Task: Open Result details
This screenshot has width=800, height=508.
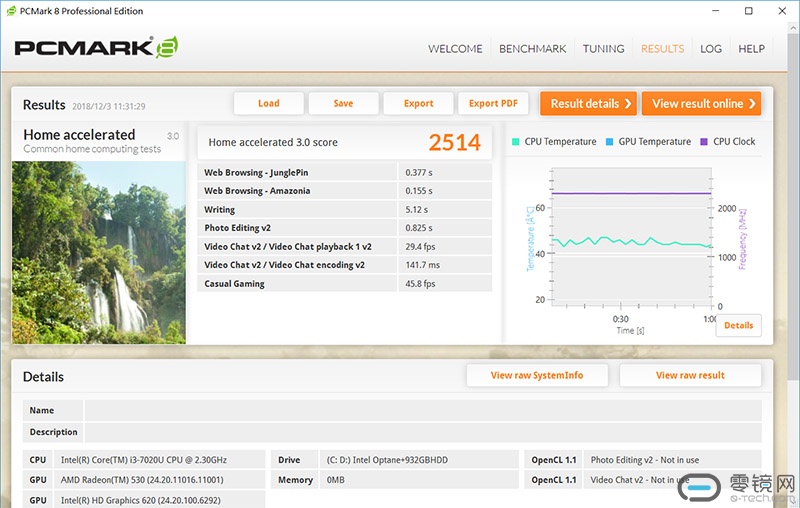Action: pos(588,104)
